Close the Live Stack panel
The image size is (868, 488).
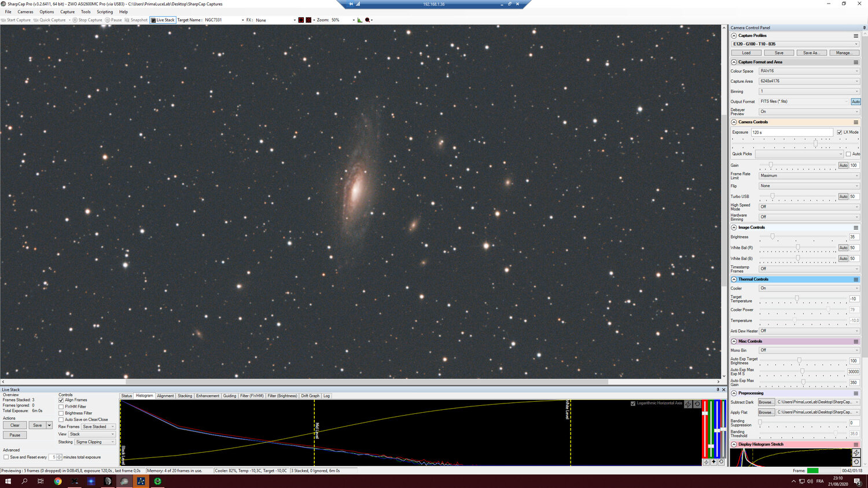[x=723, y=390]
